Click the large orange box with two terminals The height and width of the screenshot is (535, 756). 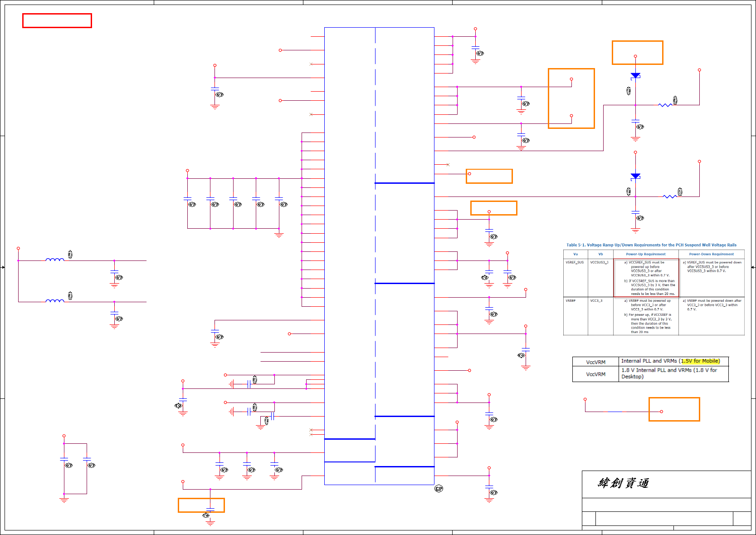point(571,98)
